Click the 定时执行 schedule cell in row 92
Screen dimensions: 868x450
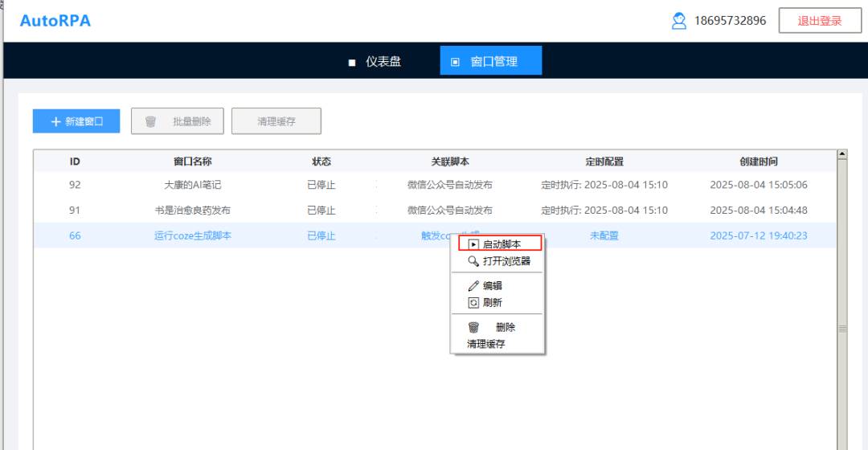click(604, 185)
